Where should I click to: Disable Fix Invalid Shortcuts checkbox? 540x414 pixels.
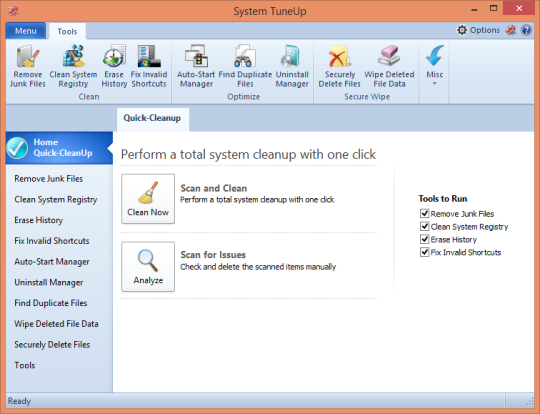pyautogui.click(x=424, y=252)
